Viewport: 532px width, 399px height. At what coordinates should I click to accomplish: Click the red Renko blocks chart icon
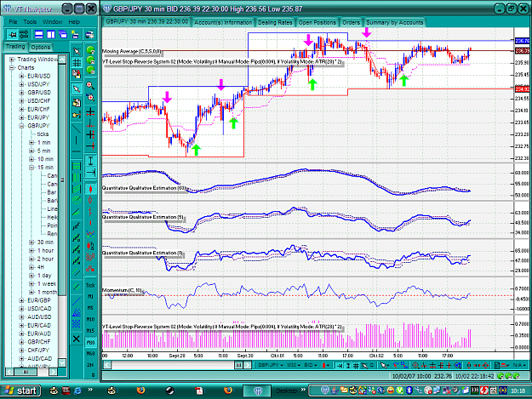click(x=90, y=269)
